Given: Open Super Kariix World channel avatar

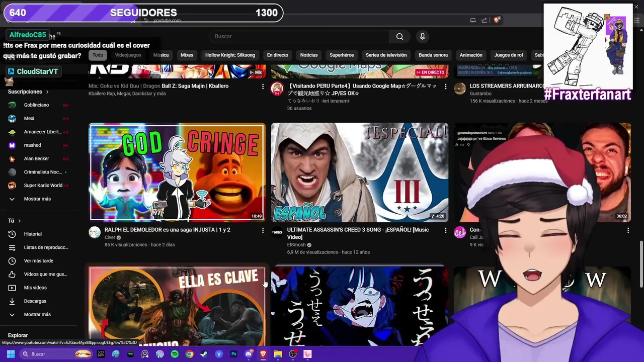Looking at the screenshot, I should click(12, 186).
